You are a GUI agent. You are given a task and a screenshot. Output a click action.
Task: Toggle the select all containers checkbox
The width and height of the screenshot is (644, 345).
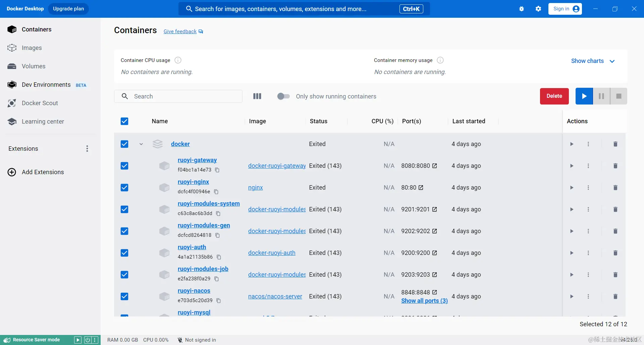click(124, 121)
